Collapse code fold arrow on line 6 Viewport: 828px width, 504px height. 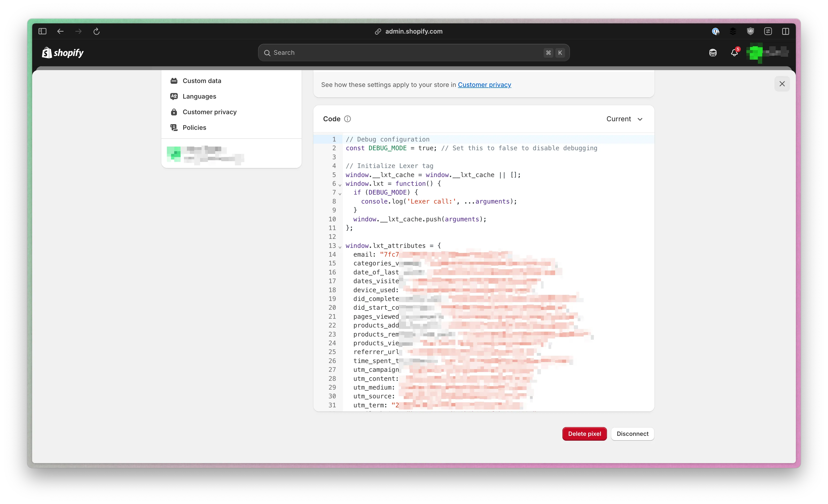[x=340, y=185]
